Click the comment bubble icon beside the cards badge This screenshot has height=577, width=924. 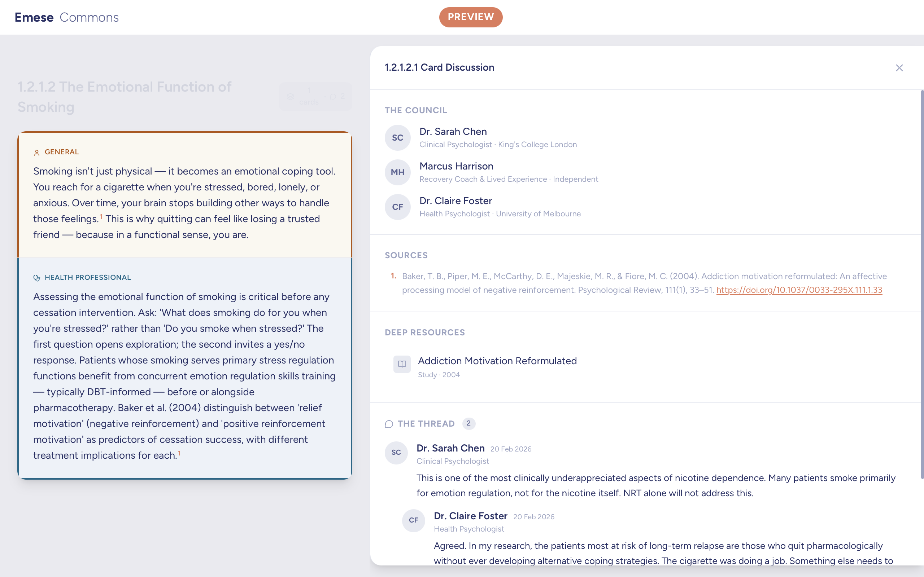(334, 96)
